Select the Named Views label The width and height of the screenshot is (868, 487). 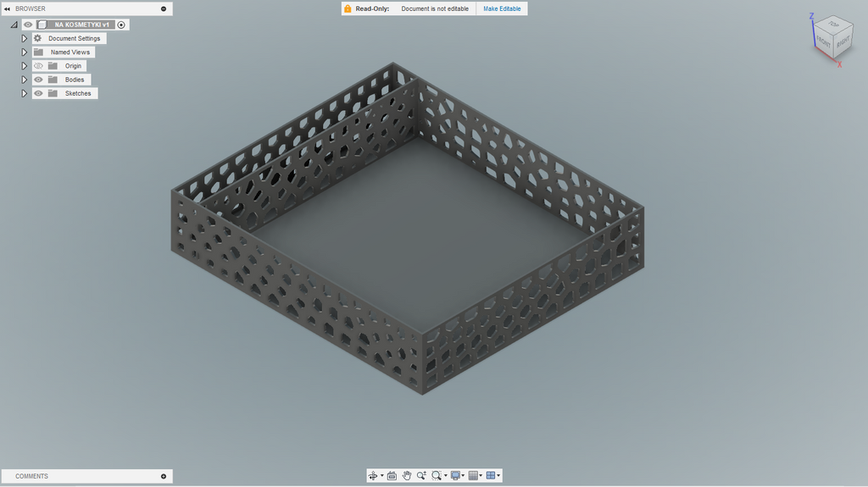70,52
